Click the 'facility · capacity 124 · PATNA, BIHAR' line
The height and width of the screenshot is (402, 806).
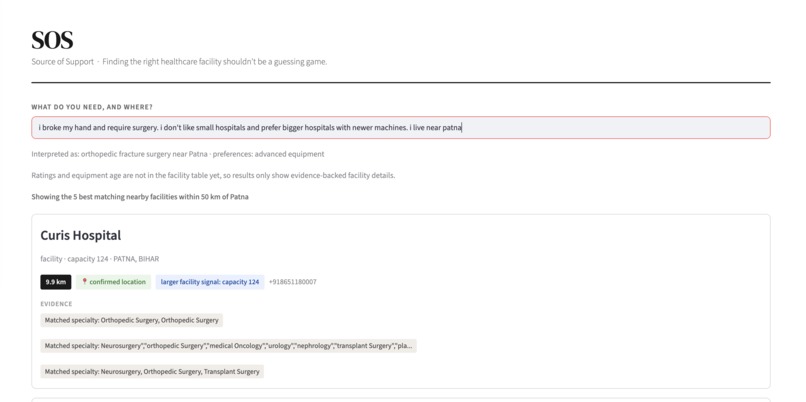point(100,259)
